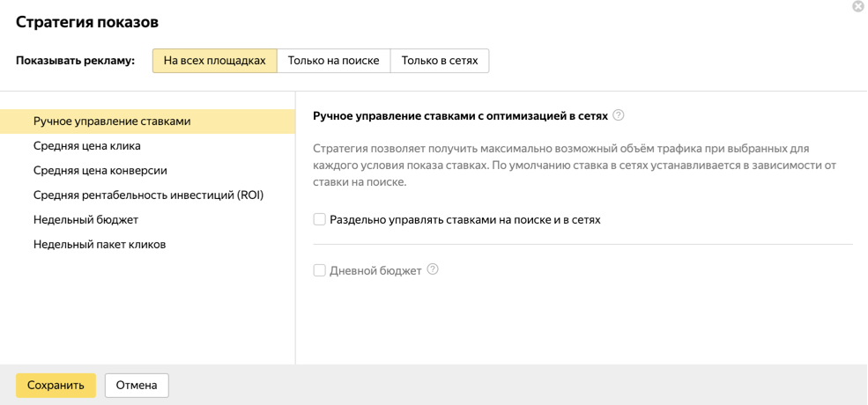The width and height of the screenshot is (868, 405).
Task: Click label Раздельно управлять ставками на поиске
Action: pyautogui.click(x=465, y=219)
